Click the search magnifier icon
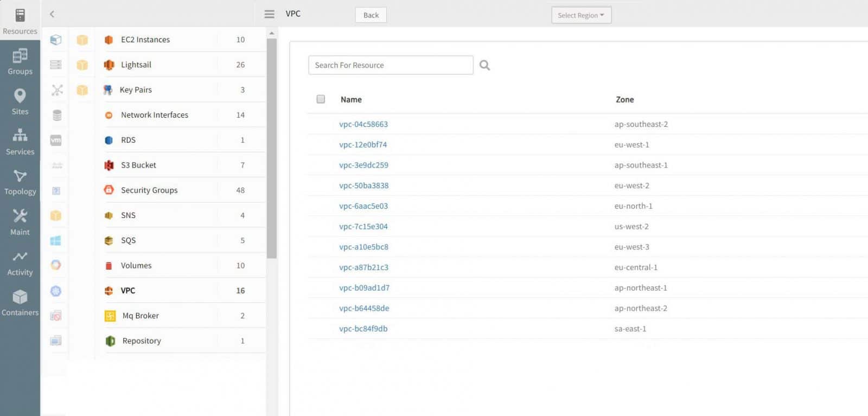Viewport: 868px width, 416px height. click(x=484, y=65)
